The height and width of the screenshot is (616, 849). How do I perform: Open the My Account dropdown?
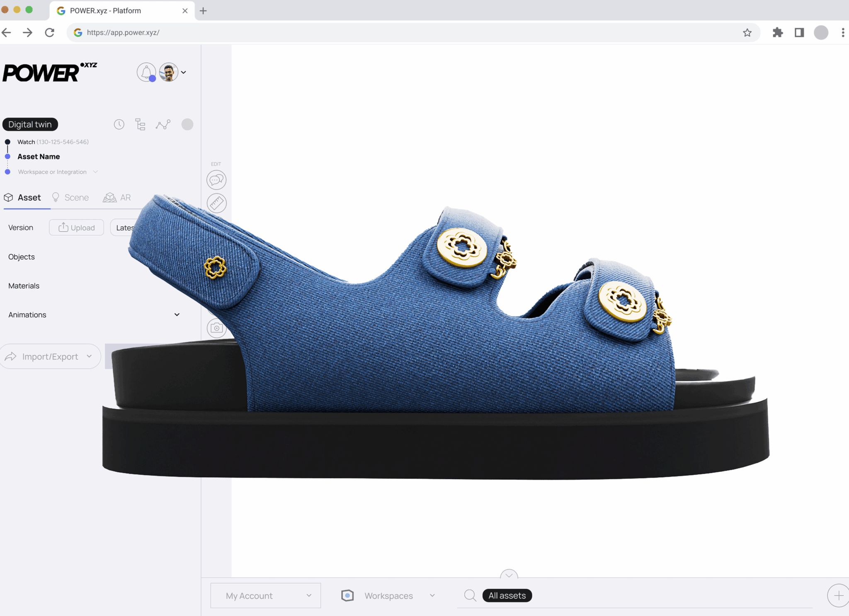coord(266,595)
